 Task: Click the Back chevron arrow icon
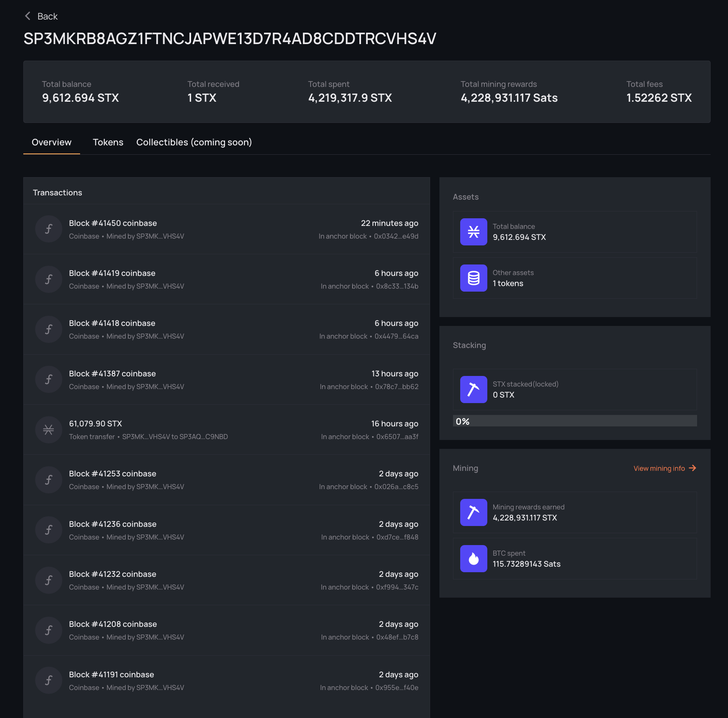28,16
